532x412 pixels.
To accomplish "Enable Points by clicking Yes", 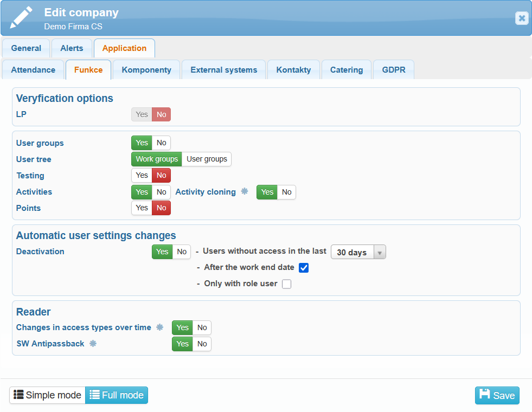I will tap(142, 208).
